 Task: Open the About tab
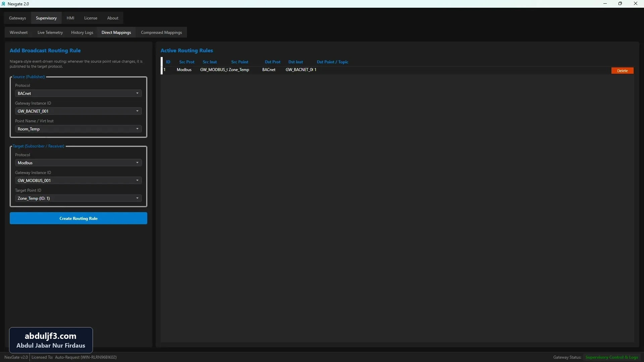click(113, 18)
